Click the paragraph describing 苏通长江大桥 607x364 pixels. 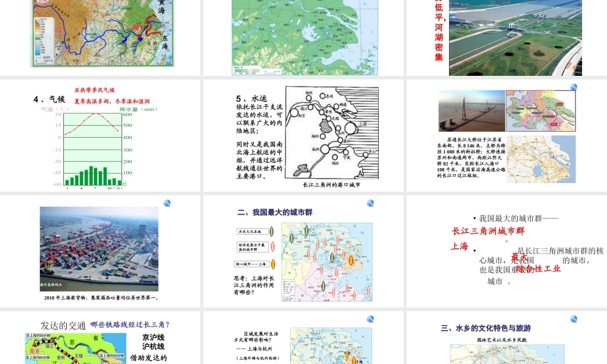(x=471, y=158)
